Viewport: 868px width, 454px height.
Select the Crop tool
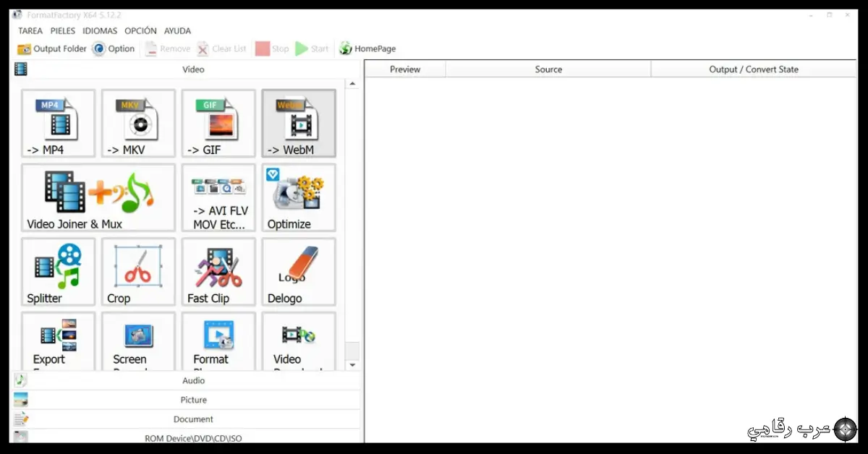point(137,271)
